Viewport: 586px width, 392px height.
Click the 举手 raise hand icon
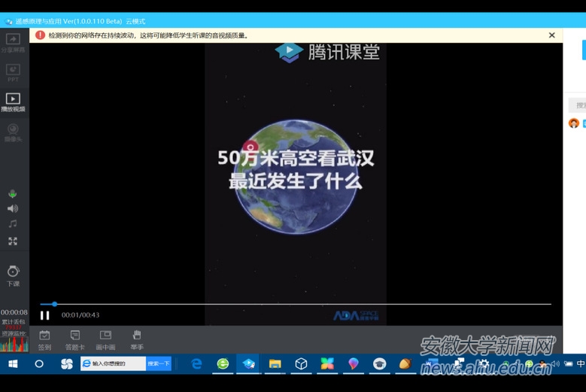pyautogui.click(x=136, y=339)
